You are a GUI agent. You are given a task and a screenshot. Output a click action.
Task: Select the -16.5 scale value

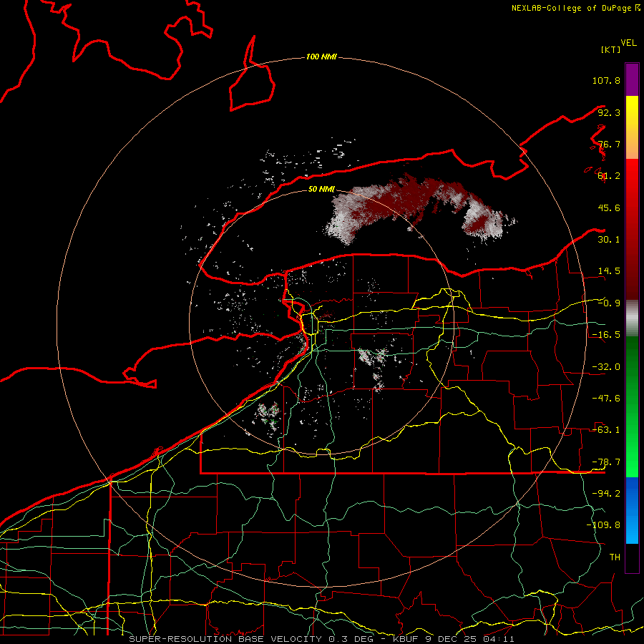click(606, 335)
